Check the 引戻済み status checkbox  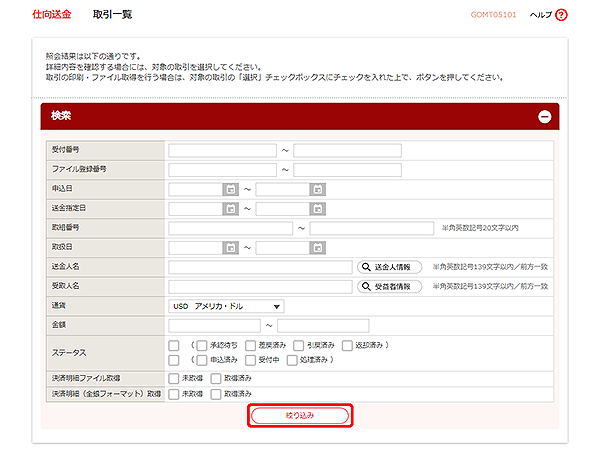(x=299, y=346)
